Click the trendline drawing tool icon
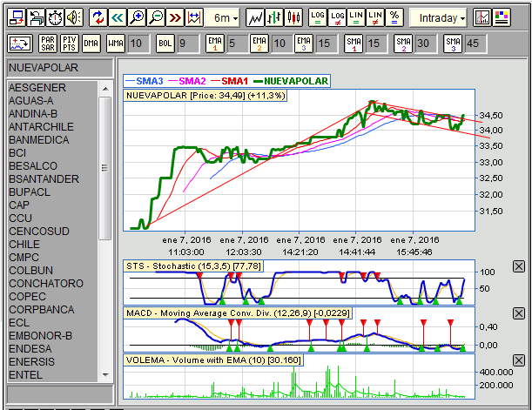532x410 pixels. 20,44
